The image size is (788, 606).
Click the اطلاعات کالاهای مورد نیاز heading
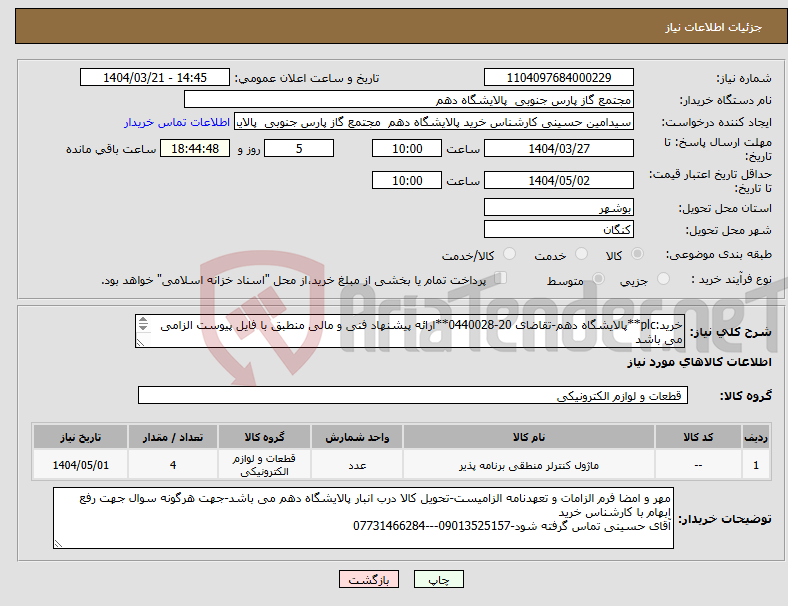click(x=699, y=362)
